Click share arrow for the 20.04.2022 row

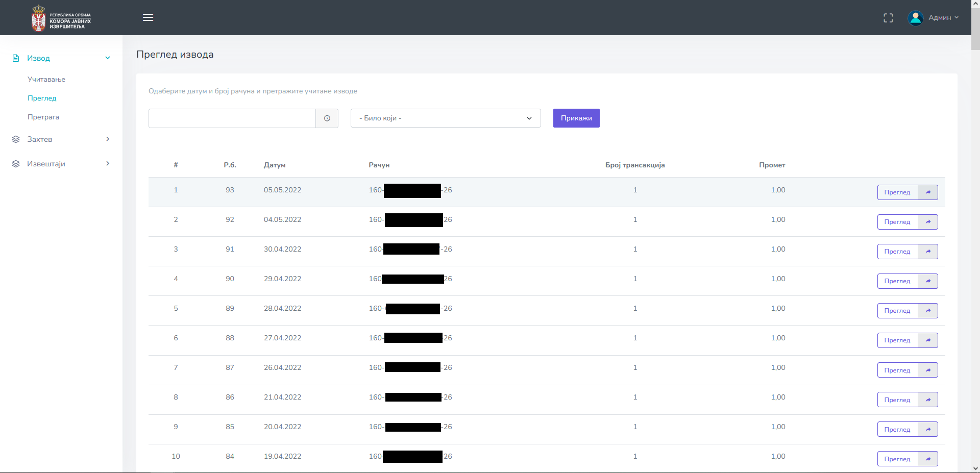(928, 430)
